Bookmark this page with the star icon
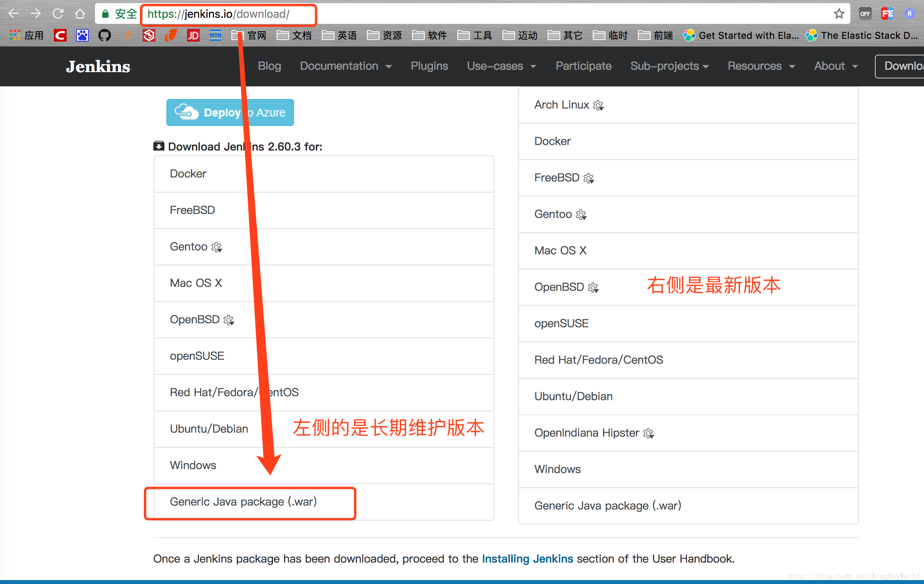Image resolution: width=924 pixels, height=584 pixels. tap(839, 14)
